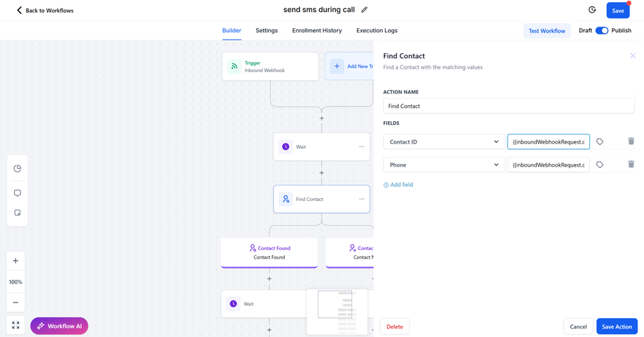The image size is (644, 337).
Task: Click fit-to-screen expand icon
Action: click(x=15, y=325)
